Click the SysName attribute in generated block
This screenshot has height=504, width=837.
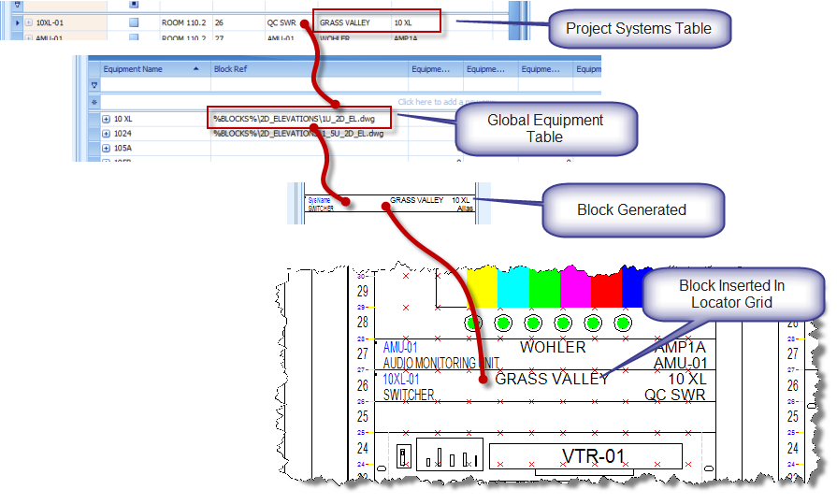pos(319,200)
